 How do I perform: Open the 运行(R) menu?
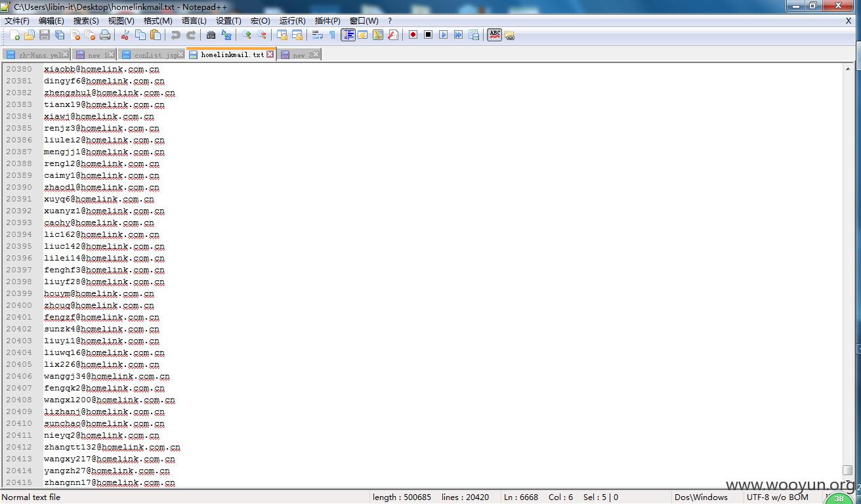tap(292, 21)
